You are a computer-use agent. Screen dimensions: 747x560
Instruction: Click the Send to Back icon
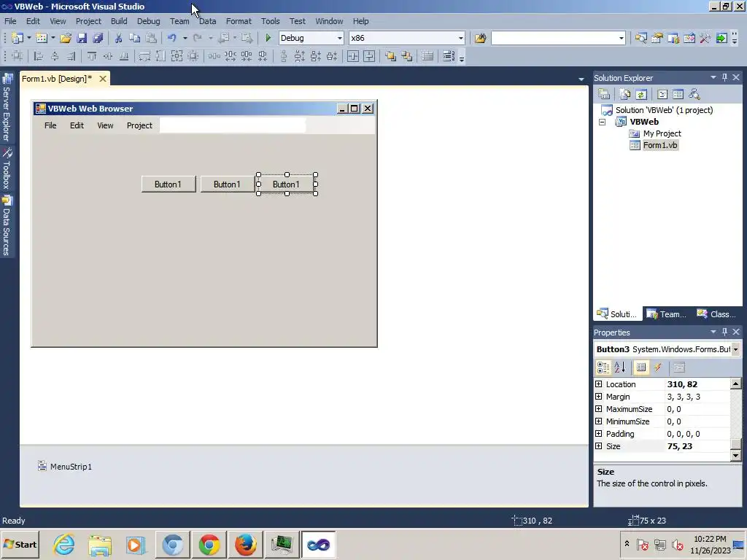click(407, 56)
